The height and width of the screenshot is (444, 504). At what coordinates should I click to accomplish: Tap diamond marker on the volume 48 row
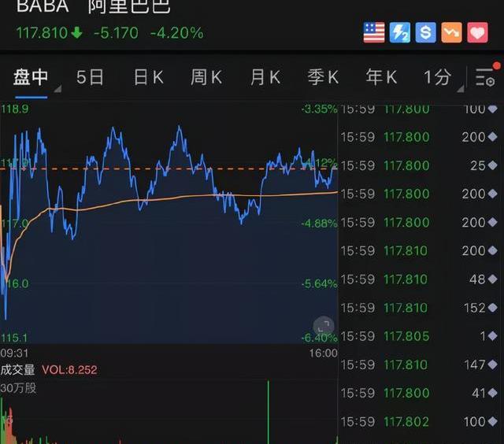click(x=492, y=279)
